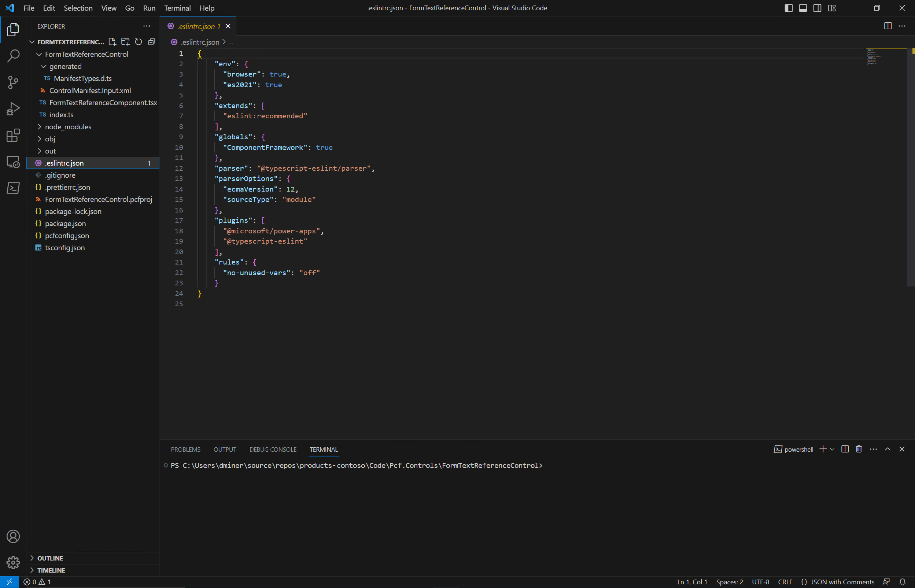Expand the node_modules folder
915x588 pixels.
click(x=68, y=127)
